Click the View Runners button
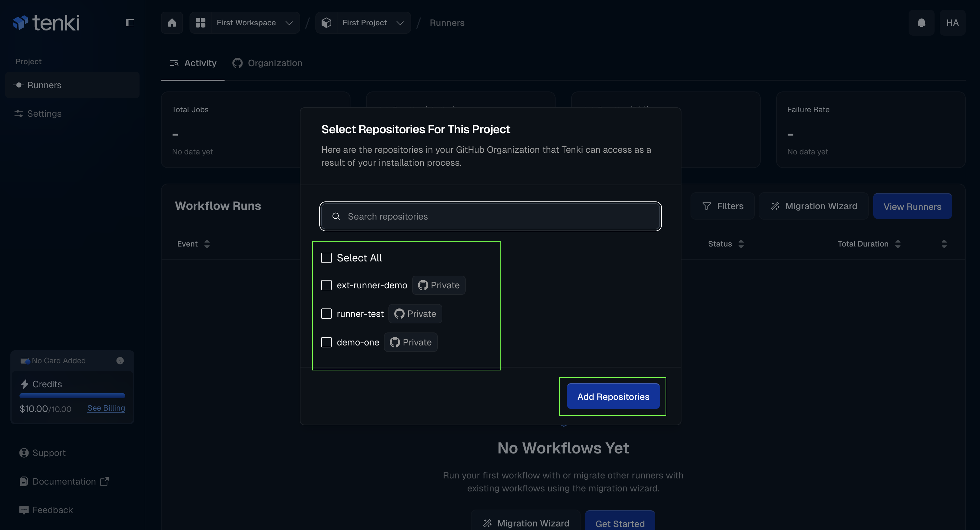The width and height of the screenshot is (980, 530). tap(912, 206)
